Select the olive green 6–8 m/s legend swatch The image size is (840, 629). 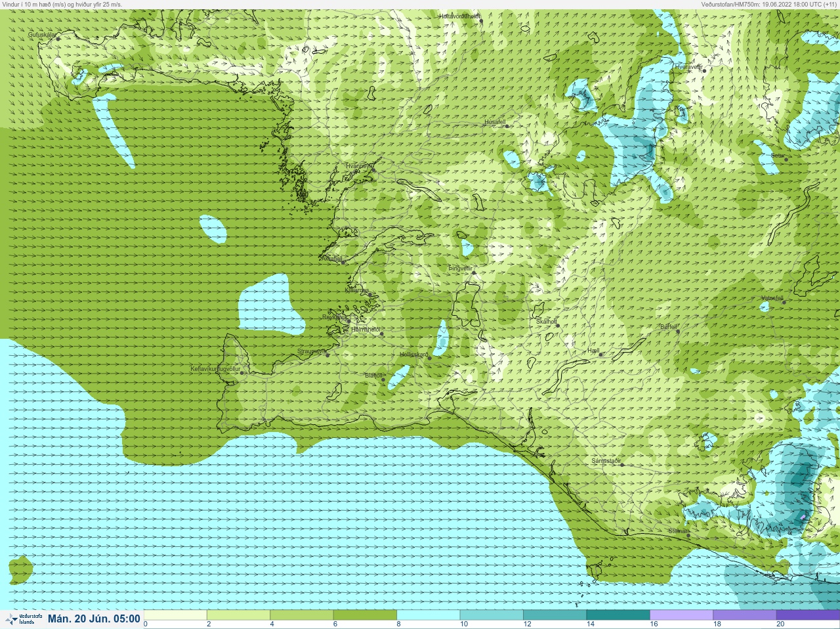(x=366, y=615)
